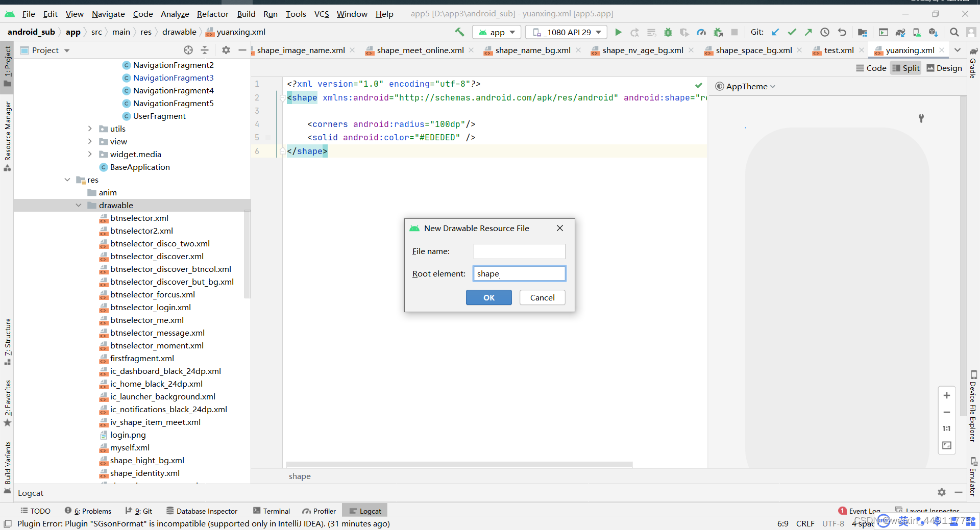Close the New Drawable Resource File dialog
The width and height of the screenshot is (980, 530).
(560, 228)
